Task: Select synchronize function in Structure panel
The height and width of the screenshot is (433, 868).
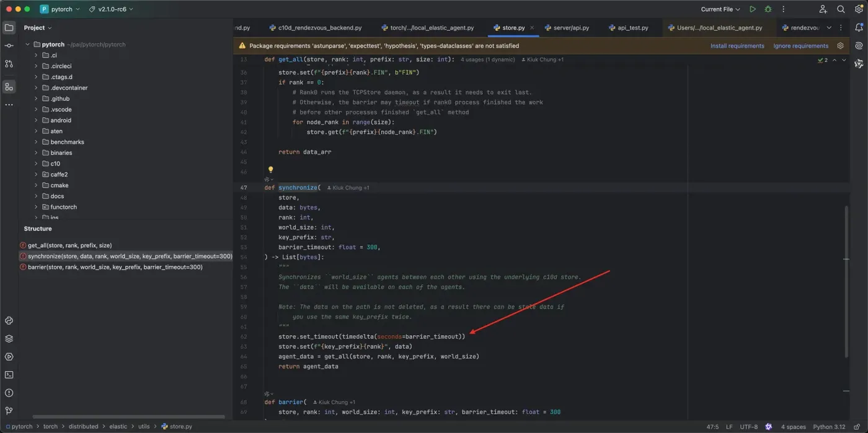Action: (x=126, y=256)
